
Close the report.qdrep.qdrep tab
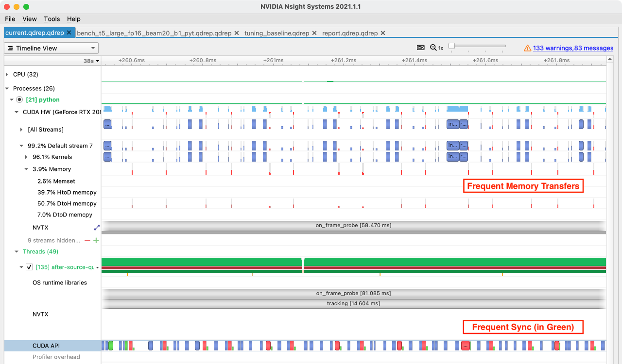[x=383, y=33]
